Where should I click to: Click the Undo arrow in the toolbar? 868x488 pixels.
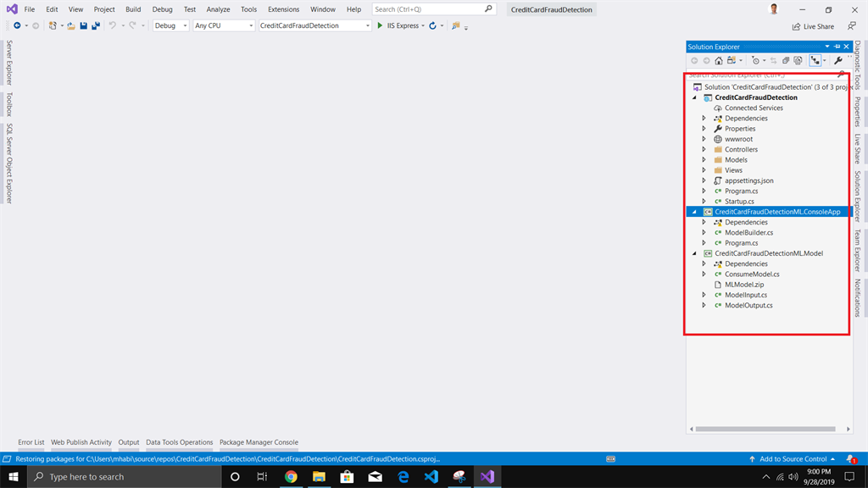pos(113,25)
